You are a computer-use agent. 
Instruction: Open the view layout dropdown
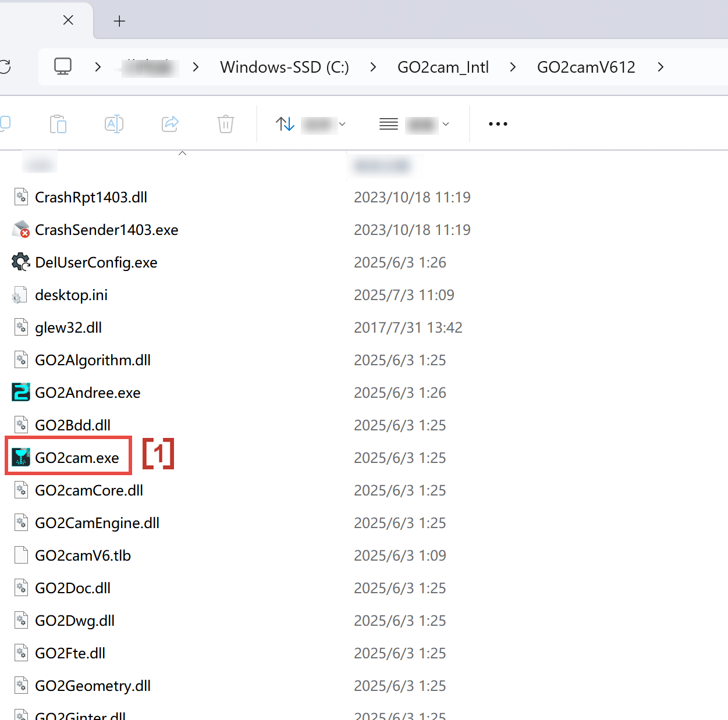pos(414,124)
